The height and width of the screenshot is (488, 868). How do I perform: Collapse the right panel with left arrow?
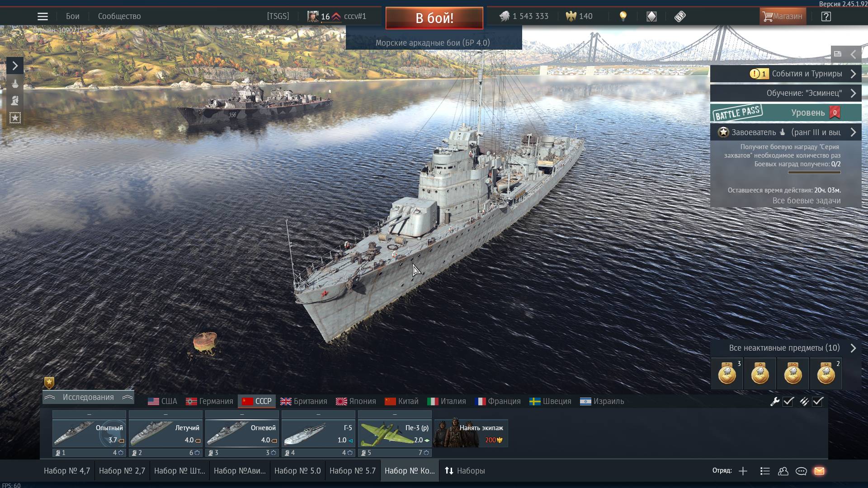tap(854, 54)
